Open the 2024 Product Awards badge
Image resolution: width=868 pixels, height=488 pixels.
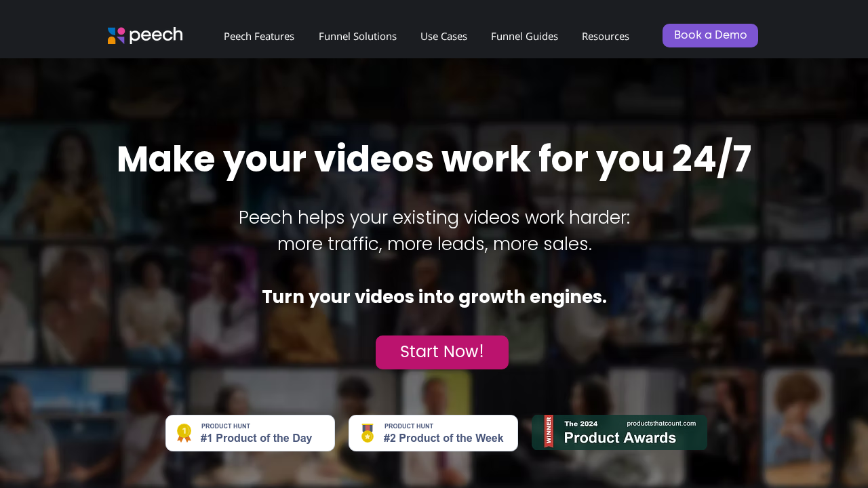(619, 432)
